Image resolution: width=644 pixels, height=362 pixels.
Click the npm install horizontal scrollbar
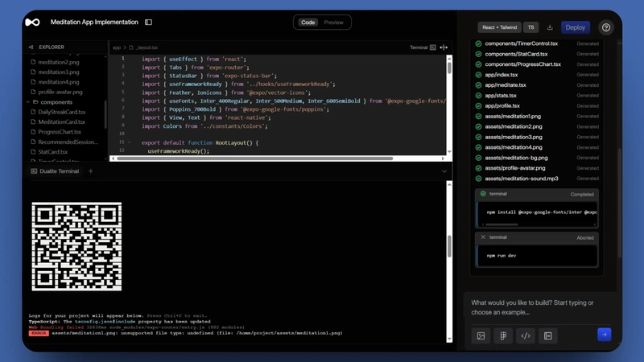[502, 225]
